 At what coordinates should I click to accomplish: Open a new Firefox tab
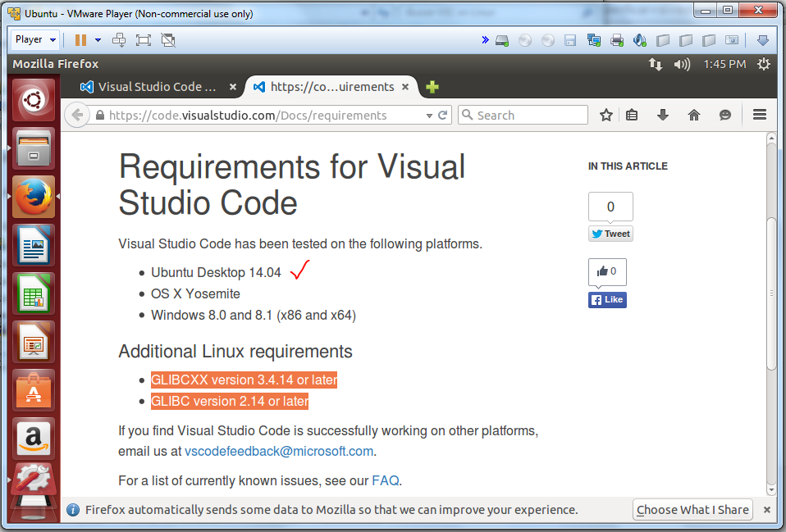click(x=432, y=87)
